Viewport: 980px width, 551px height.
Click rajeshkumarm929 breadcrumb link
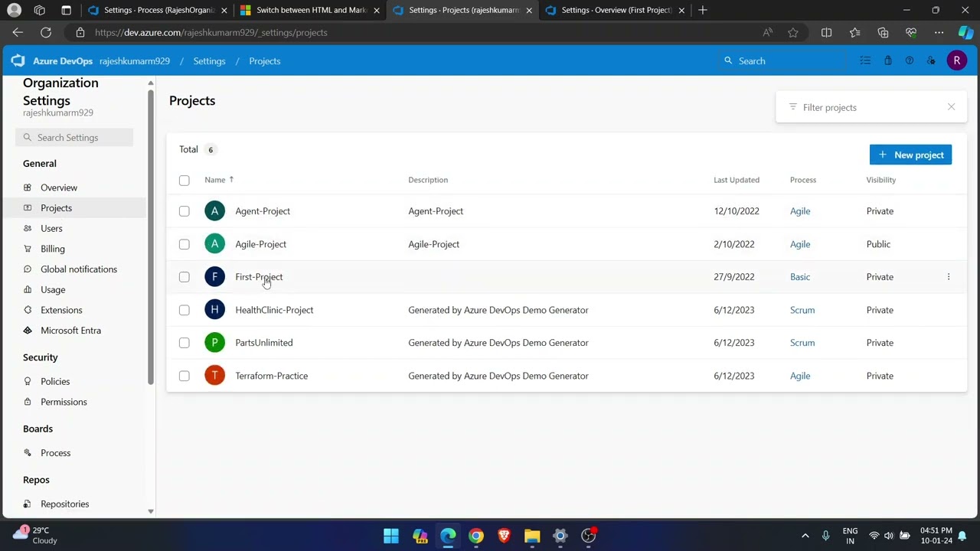pos(135,60)
